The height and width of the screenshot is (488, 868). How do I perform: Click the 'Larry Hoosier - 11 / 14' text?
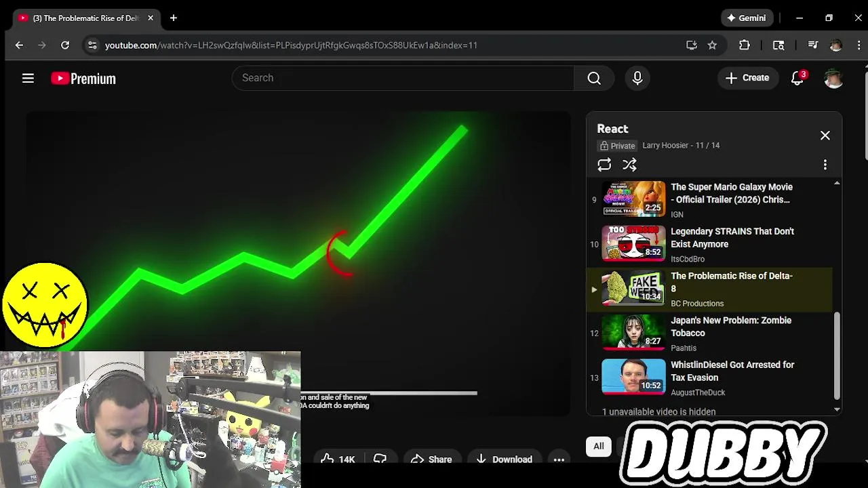point(681,146)
